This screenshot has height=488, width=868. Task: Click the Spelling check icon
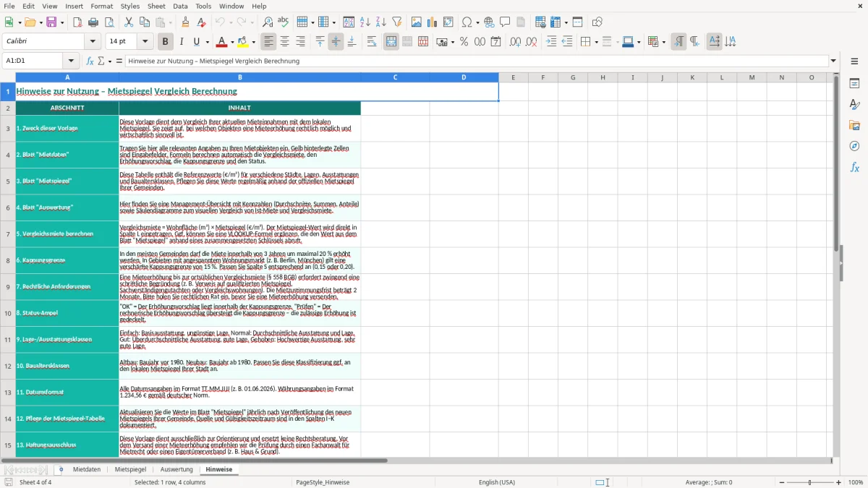click(284, 22)
